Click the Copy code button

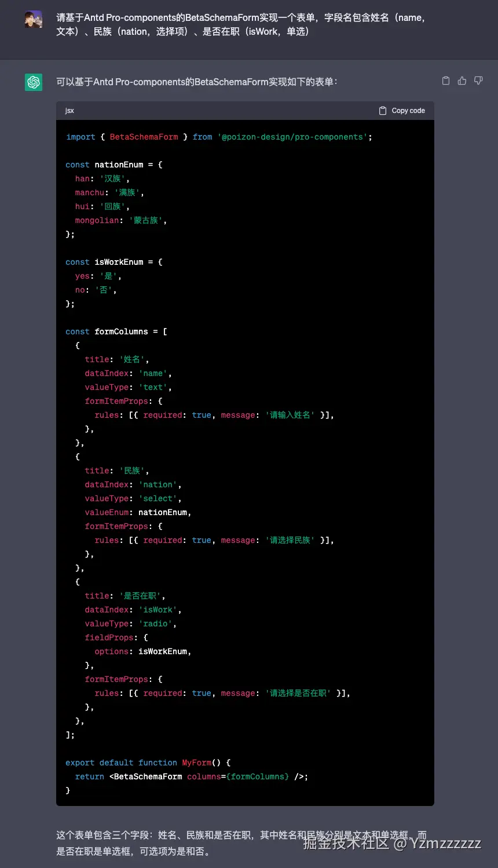[402, 111]
